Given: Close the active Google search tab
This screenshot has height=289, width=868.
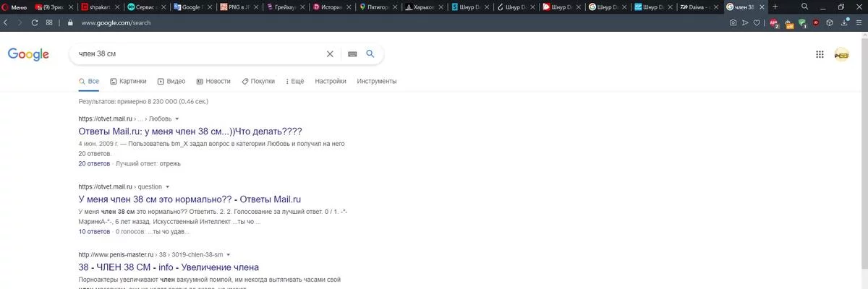Looking at the screenshot, I should click(763, 7).
